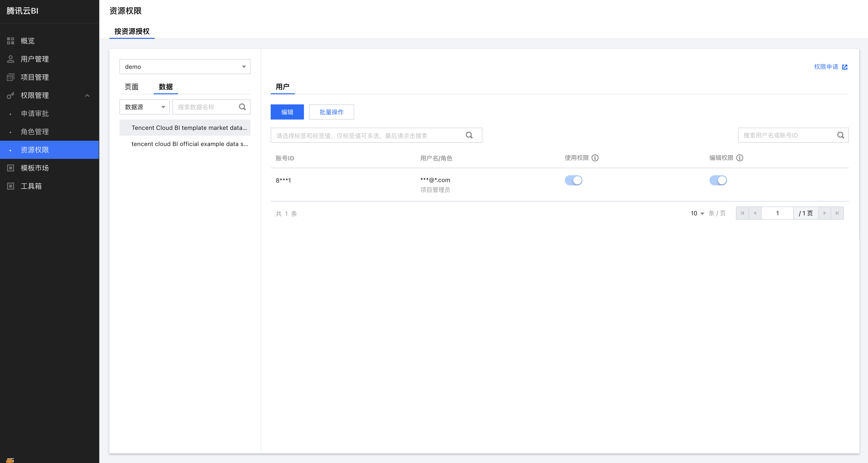Screen dimensions: 868x463
Task: Click the blue 编辑 button
Action: [287, 112]
